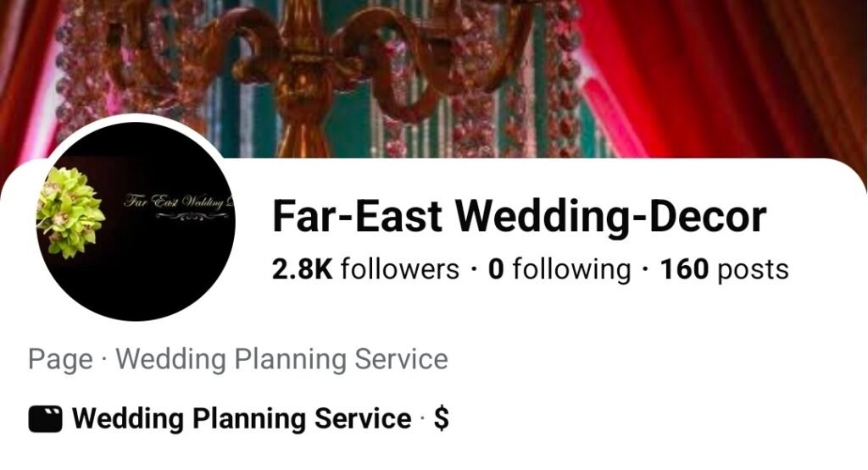
Task: Open the Far-East Wedding-Decor profile picture
Action: pyautogui.click(x=136, y=221)
